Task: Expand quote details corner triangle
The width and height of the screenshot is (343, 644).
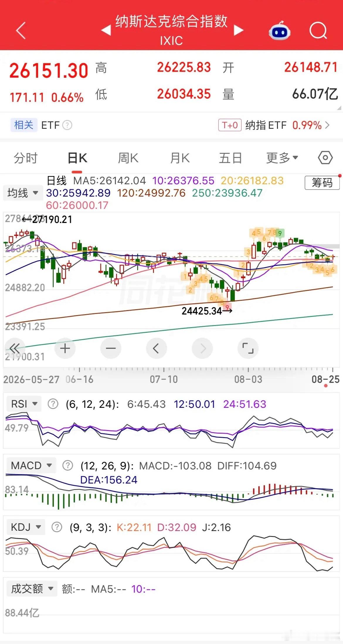Action: pyautogui.click(x=339, y=108)
